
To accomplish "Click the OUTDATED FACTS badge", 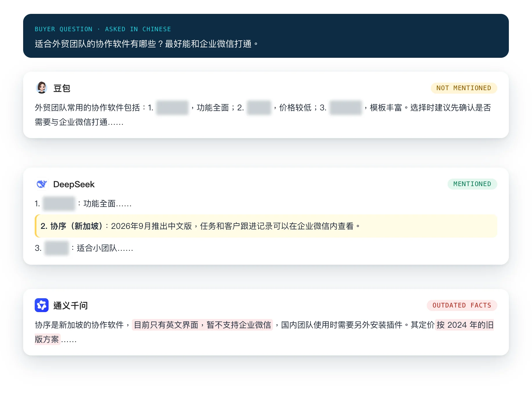I will (462, 305).
